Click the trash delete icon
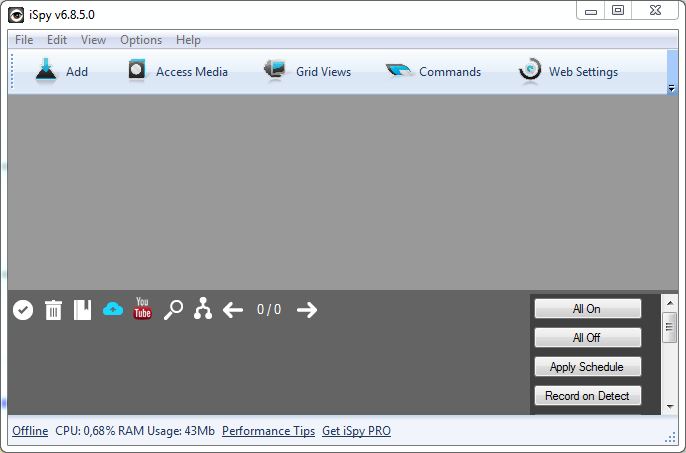The width and height of the screenshot is (686, 453). click(53, 310)
